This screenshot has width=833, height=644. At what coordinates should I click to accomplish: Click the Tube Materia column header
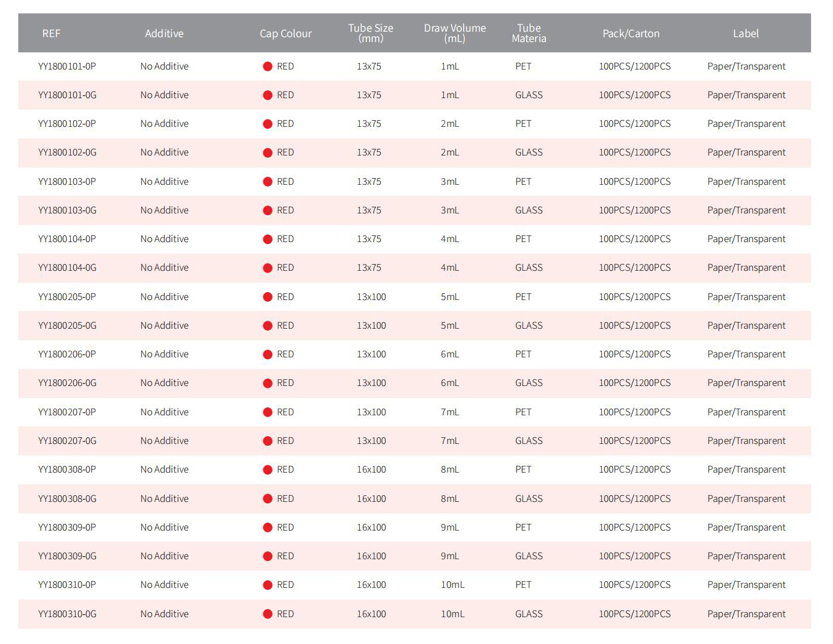click(x=529, y=33)
